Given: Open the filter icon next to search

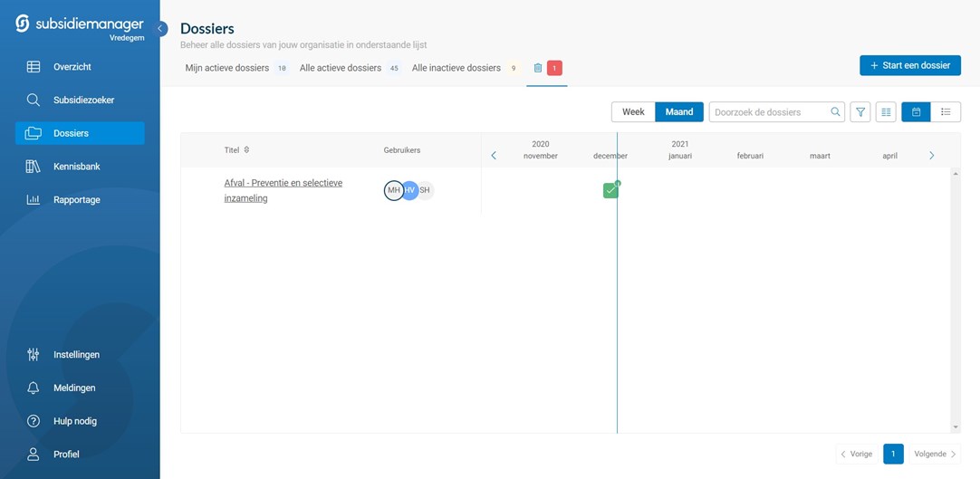Looking at the screenshot, I should [860, 112].
